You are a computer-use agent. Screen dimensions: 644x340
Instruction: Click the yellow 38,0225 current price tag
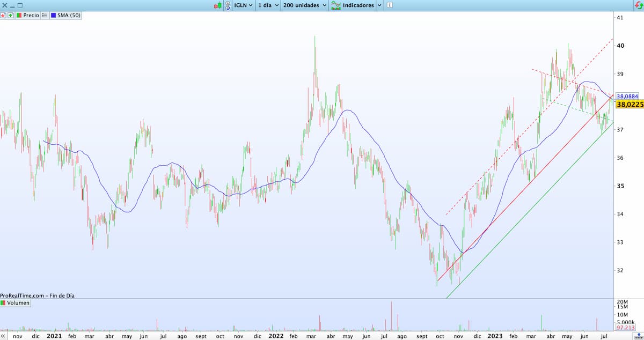pos(629,105)
